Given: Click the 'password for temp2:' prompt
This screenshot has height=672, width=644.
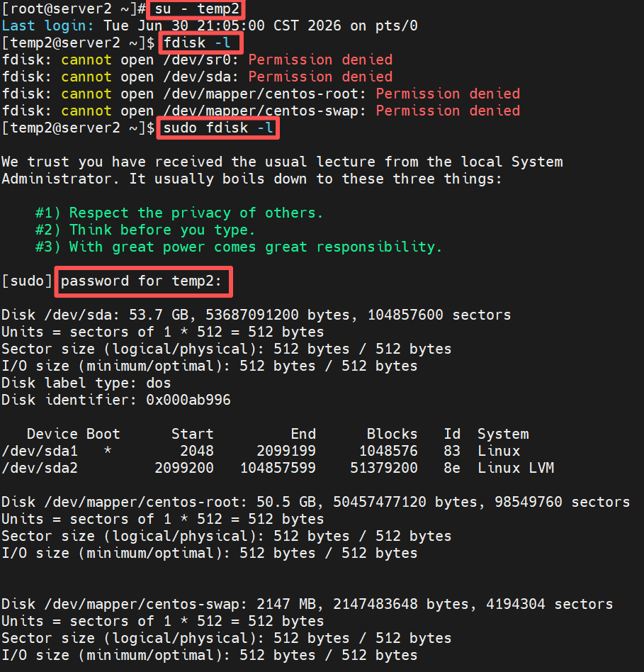Looking at the screenshot, I should (x=141, y=281).
